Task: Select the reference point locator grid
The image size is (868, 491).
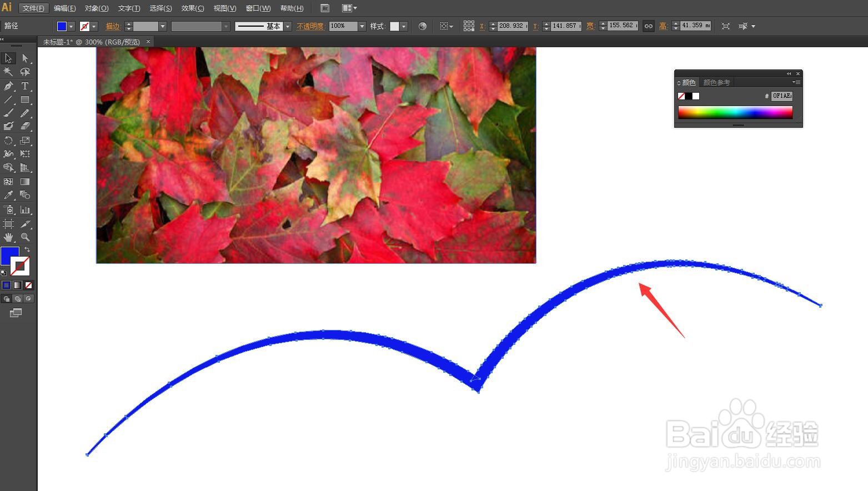Action: pos(469,26)
